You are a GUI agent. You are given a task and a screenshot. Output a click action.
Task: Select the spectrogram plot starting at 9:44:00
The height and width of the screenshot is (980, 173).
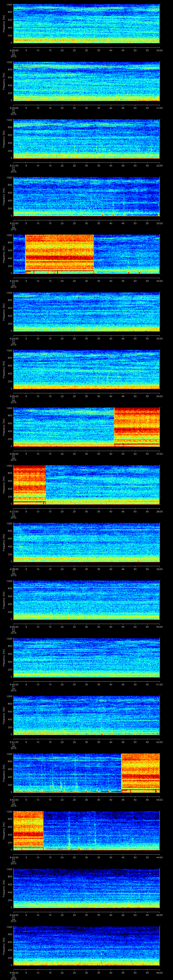pos(86,888)
